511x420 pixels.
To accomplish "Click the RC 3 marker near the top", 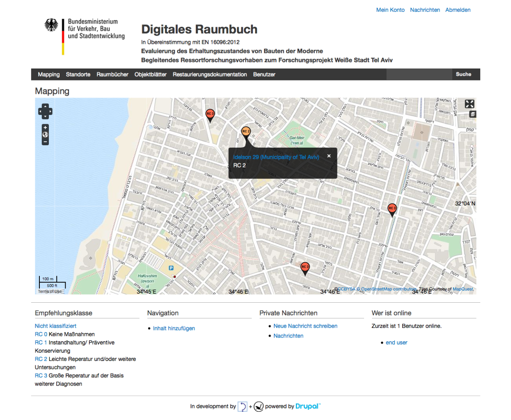I will 210,114.
